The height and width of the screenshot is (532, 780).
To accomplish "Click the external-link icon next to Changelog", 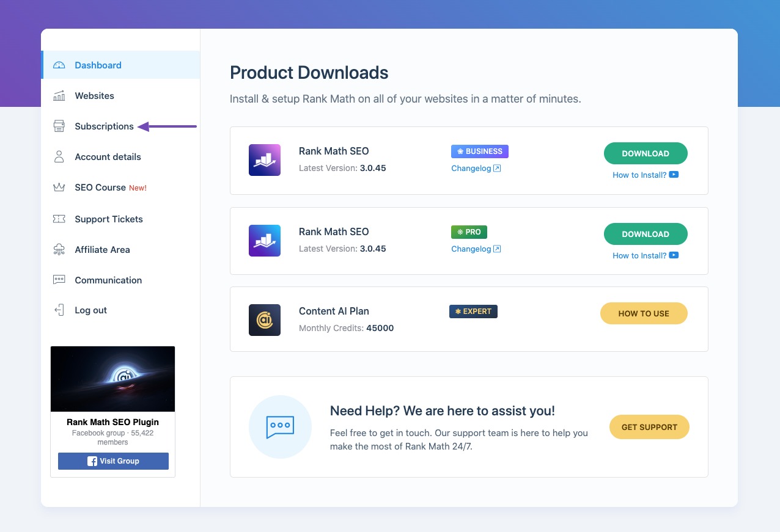I will (496, 167).
